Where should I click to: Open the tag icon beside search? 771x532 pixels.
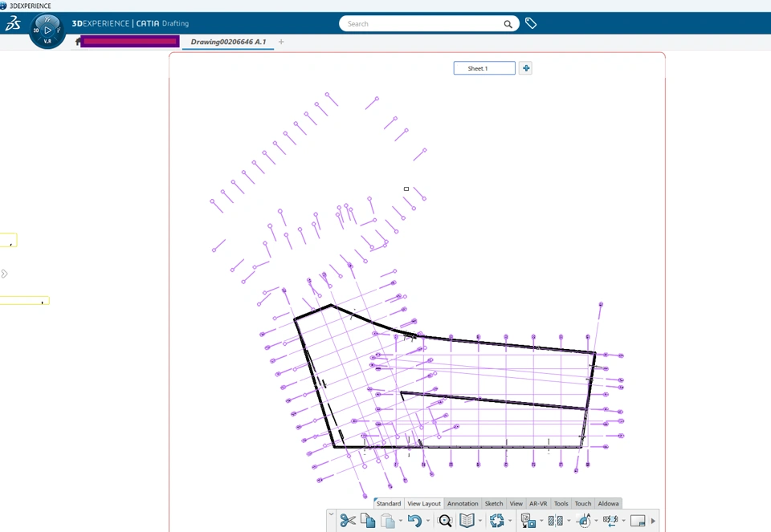(x=531, y=23)
